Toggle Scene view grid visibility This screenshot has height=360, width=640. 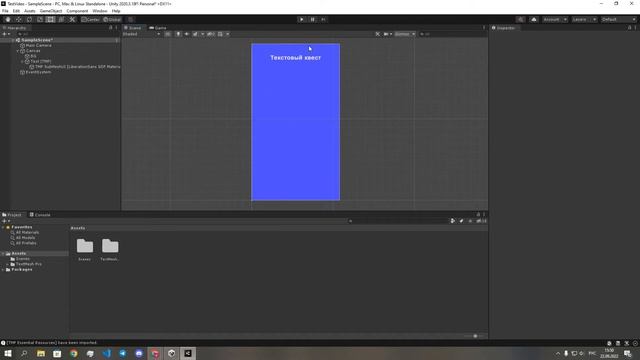click(x=220, y=34)
